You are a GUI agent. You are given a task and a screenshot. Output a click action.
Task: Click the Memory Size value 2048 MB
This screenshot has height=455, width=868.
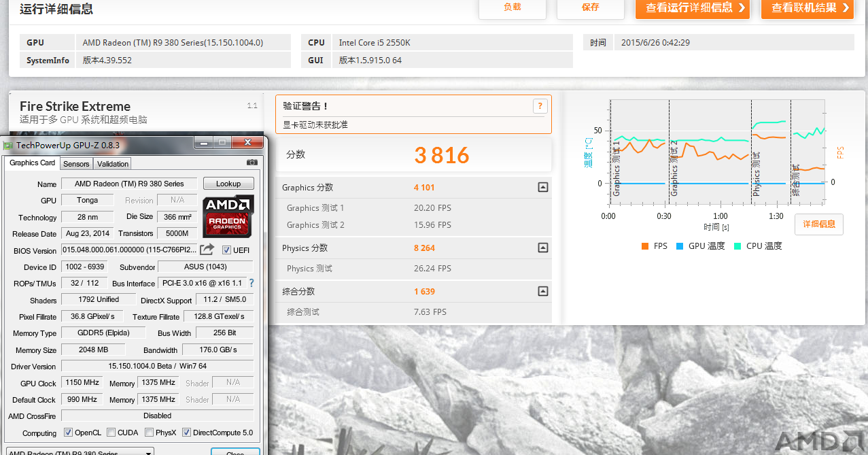pos(92,350)
